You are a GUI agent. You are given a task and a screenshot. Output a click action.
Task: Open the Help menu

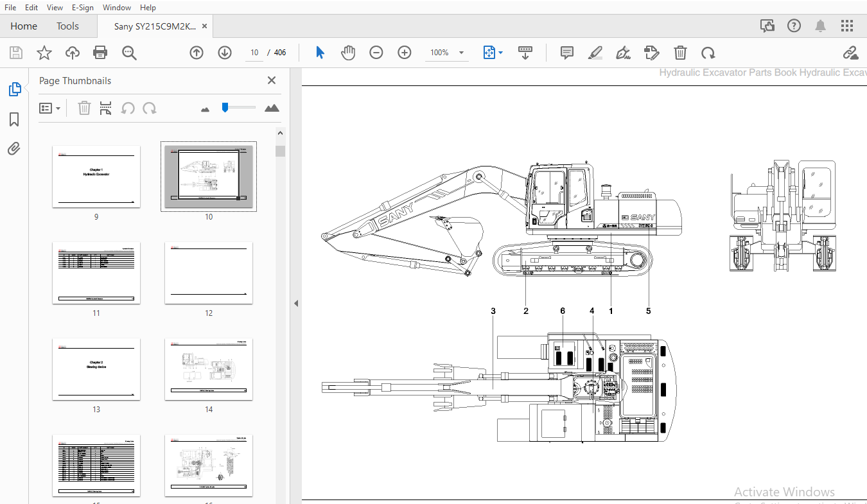148,7
